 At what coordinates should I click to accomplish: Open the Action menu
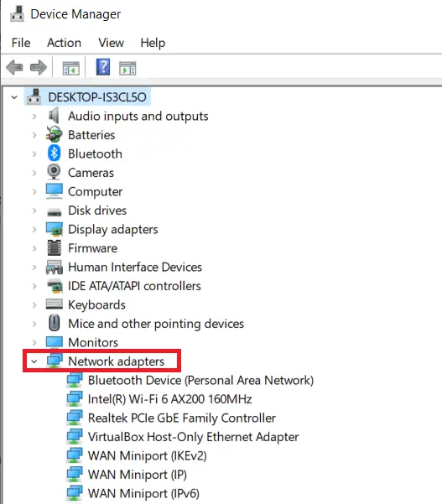pyautogui.click(x=64, y=43)
